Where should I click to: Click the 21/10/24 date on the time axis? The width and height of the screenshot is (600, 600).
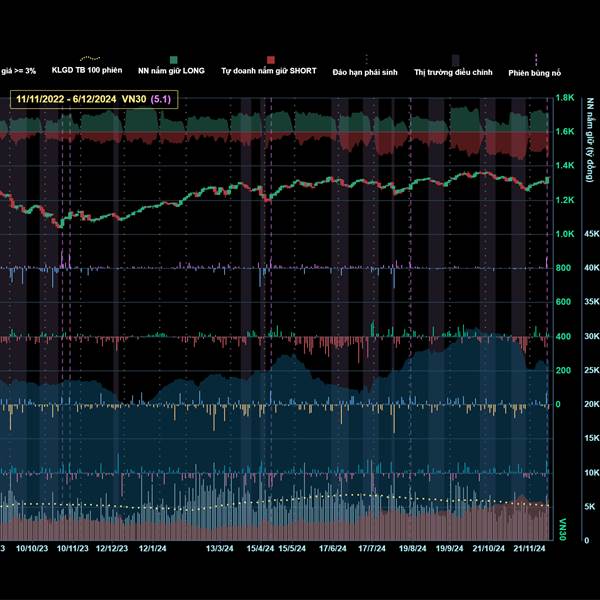489,548
